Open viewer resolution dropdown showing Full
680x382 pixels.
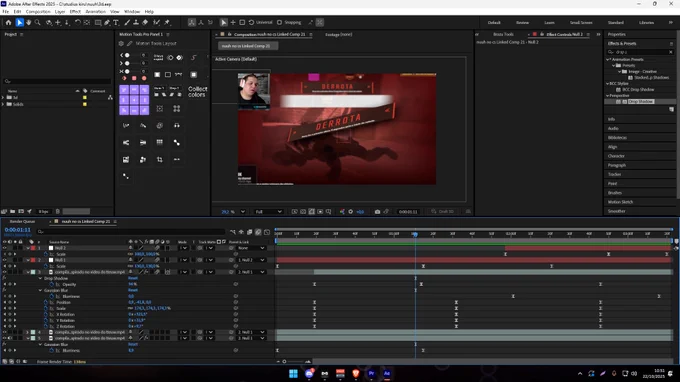coord(268,212)
